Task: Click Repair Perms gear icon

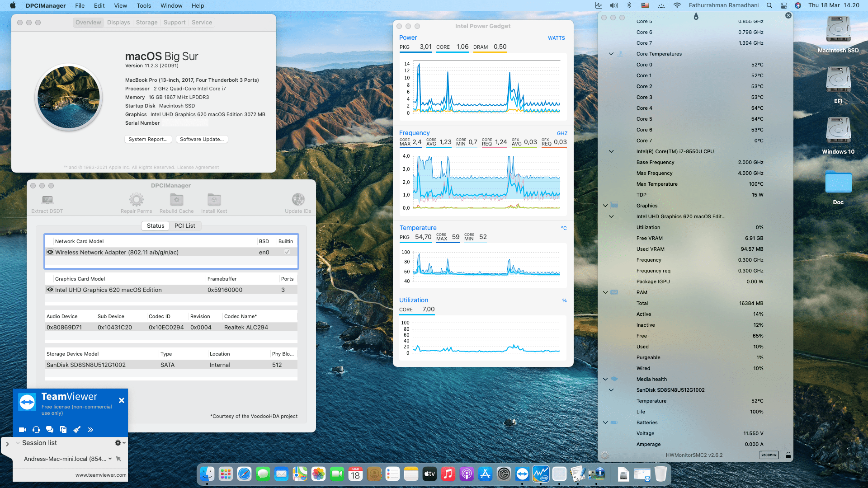Action: pyautogui.click(x=136, y=199)
